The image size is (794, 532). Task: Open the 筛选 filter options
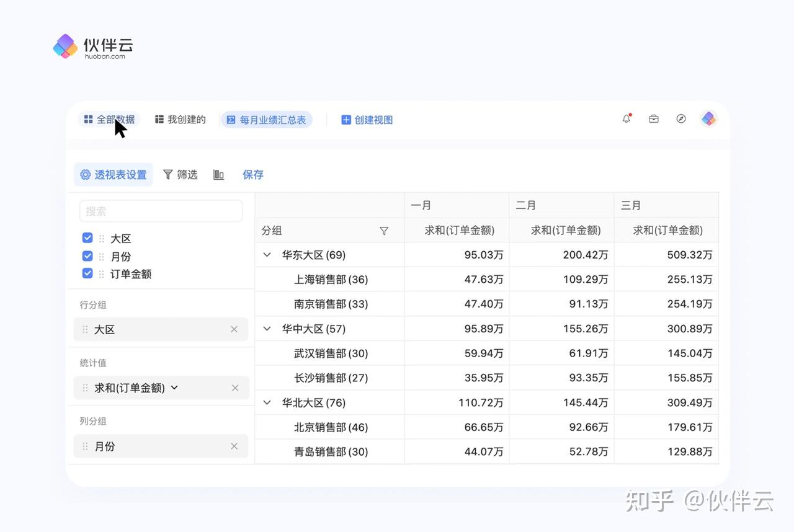[180, 175]
